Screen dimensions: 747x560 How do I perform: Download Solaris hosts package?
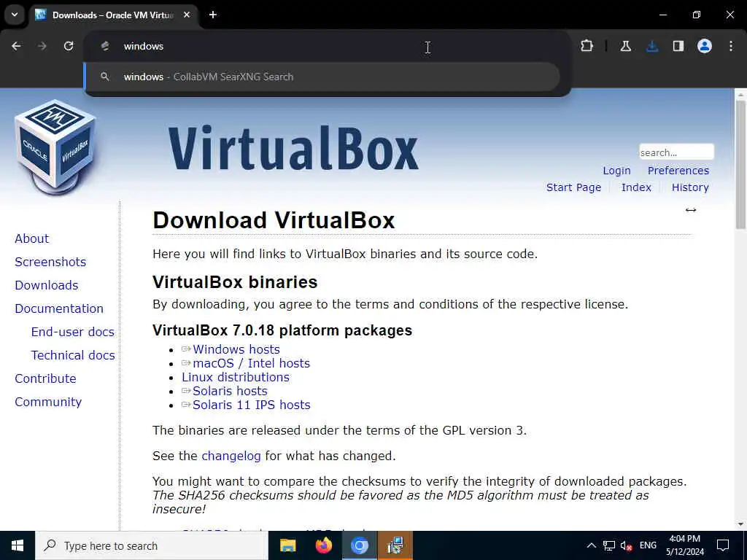[x=230, y=391]
